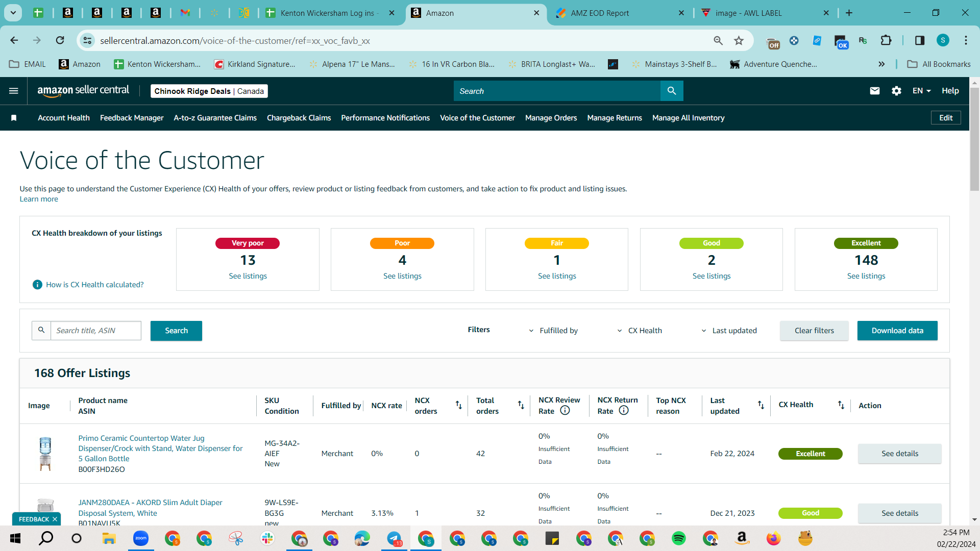Viewport: 980px width, 551px height.
Task: Click the info icon next to NCX Review Rate
Action: [565, 411]
